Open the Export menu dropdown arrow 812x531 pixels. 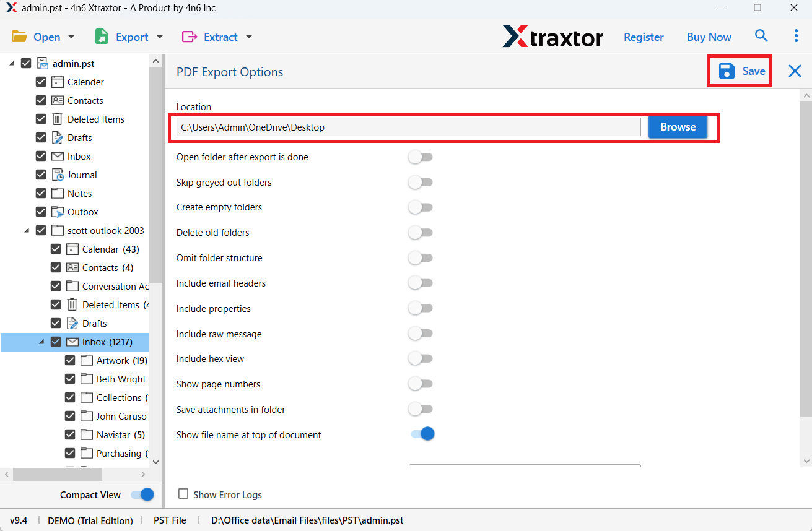(x=160, y=37)
